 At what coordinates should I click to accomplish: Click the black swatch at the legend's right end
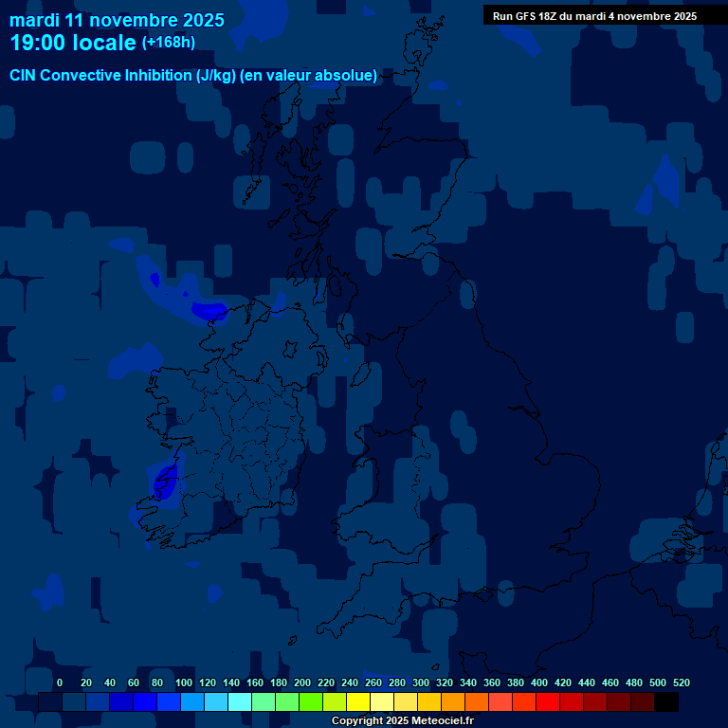tap(665, 702)
